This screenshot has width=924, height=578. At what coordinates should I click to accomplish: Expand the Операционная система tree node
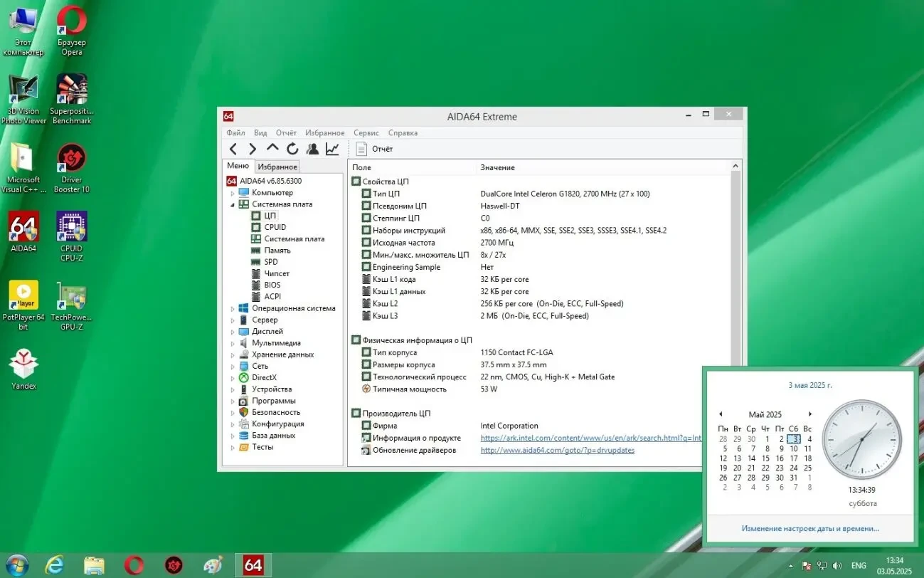[233, 309]
